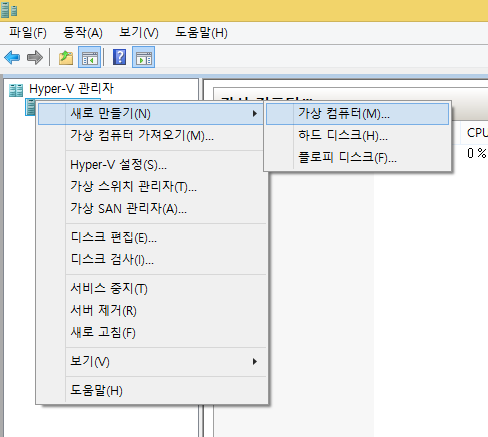Select Hyper-V 관리자 in the tree

pyautogui.click(x=71, y=89)
